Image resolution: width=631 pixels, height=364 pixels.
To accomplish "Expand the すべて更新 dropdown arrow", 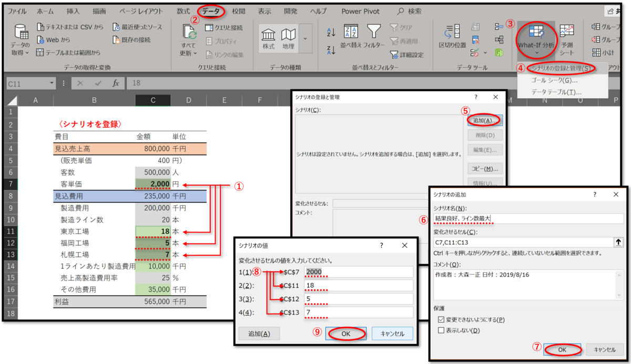I will click(x=195, y=53).
